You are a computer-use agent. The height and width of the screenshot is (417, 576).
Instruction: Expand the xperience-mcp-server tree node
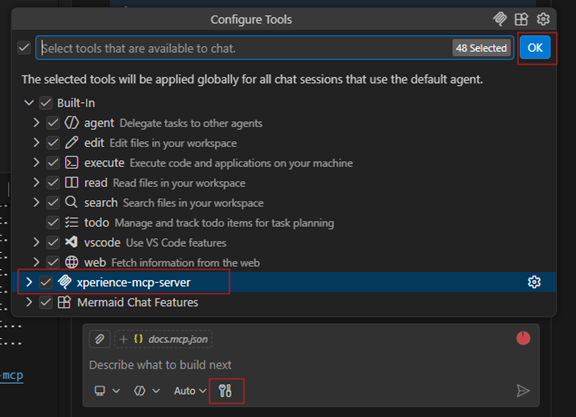pyautogui.click(x=29, y=282)
